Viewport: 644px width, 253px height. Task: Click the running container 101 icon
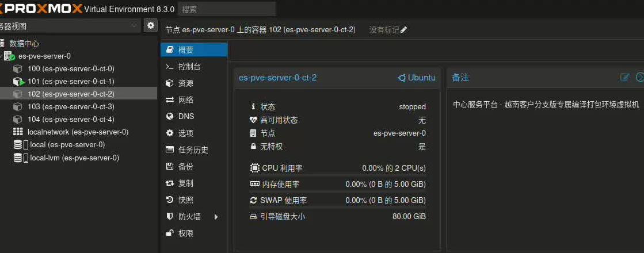(18, 81)
